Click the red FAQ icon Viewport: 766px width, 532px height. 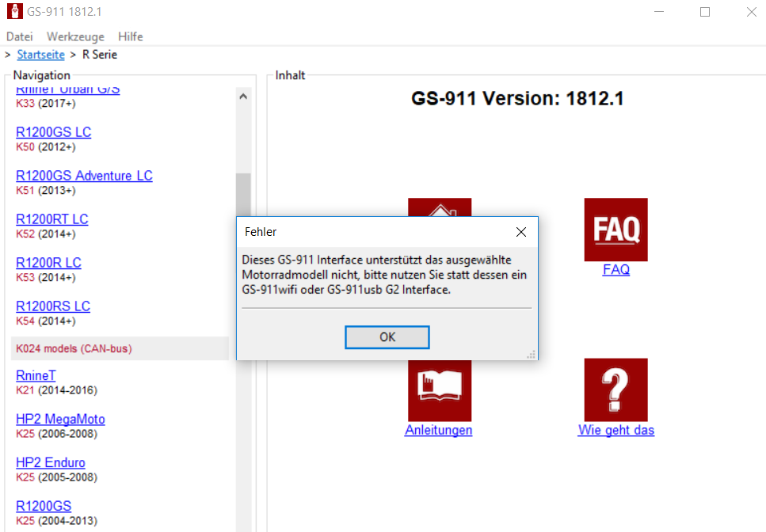(615, 230)
